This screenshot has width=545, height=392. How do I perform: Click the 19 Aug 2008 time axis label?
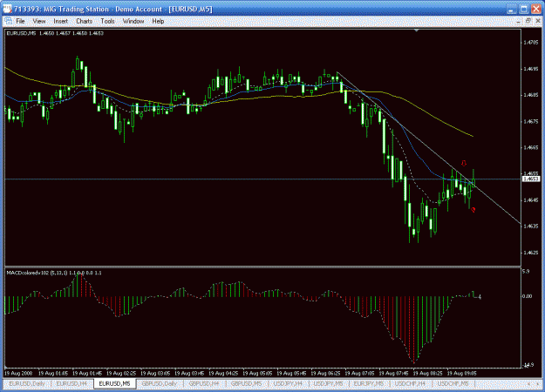coord(18,373)
